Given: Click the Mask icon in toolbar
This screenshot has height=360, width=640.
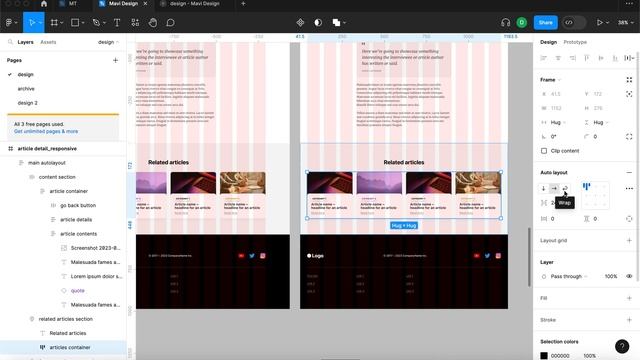Looking at the screenshot, I should (x=318, y=23).
